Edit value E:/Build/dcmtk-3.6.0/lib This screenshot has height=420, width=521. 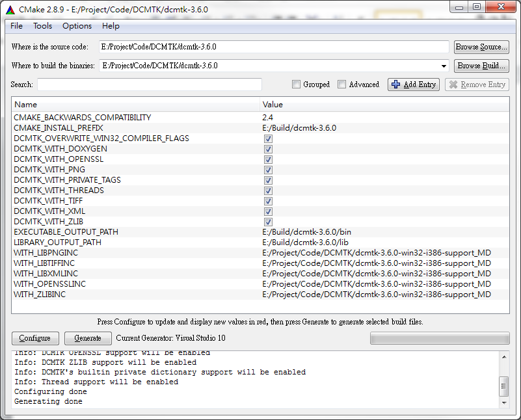tap(305, 243)
